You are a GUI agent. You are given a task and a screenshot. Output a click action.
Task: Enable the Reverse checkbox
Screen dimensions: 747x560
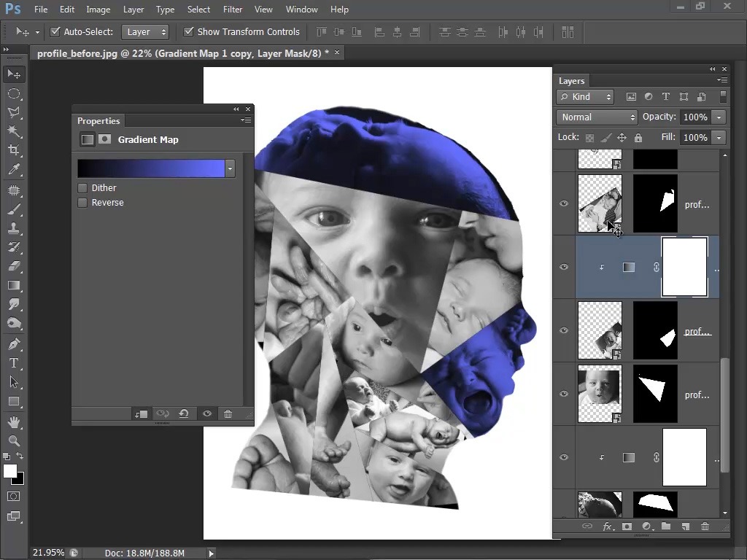(x=83, y=203)
